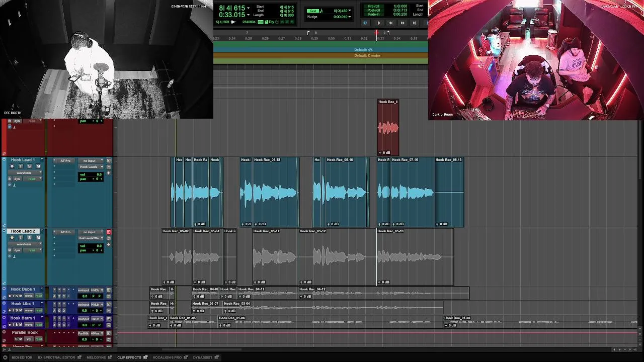Open the Nudge value dropdown arrow
644x362 pixels.
click(350, 17)
